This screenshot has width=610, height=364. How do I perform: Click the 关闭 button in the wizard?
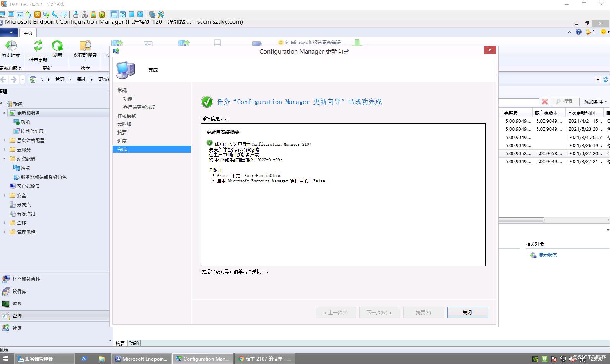[x=468, y=312]
